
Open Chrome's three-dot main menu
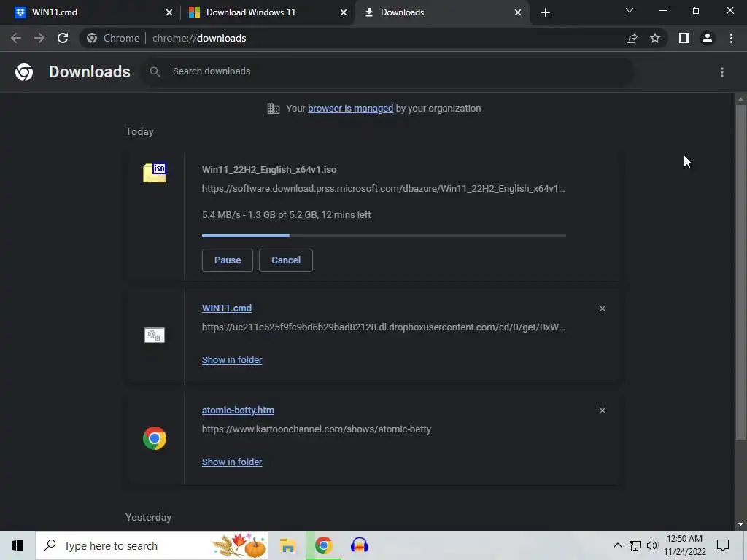coord(731,38)
